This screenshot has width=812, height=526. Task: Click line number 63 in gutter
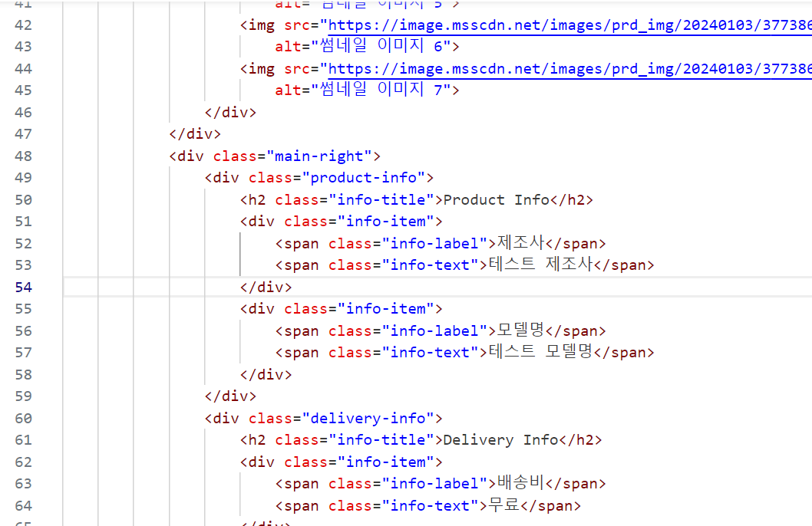[23, 484]
